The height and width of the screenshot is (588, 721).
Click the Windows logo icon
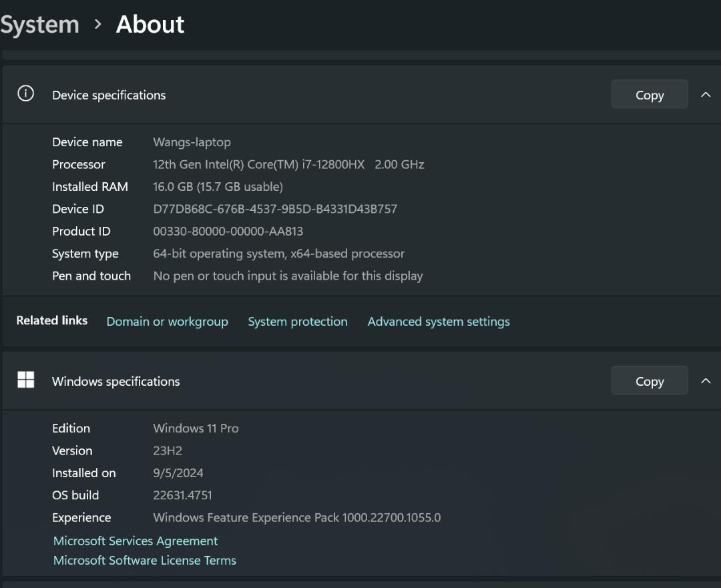point(26,380)
